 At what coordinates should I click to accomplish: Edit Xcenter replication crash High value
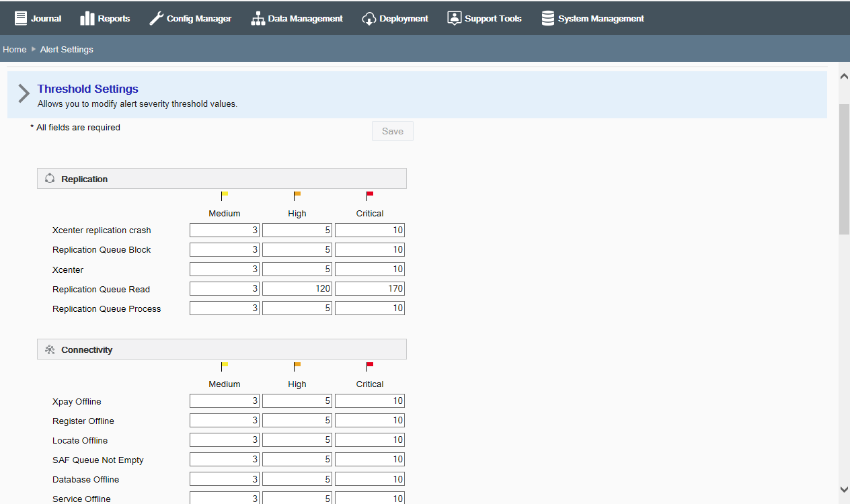[297, 230]
